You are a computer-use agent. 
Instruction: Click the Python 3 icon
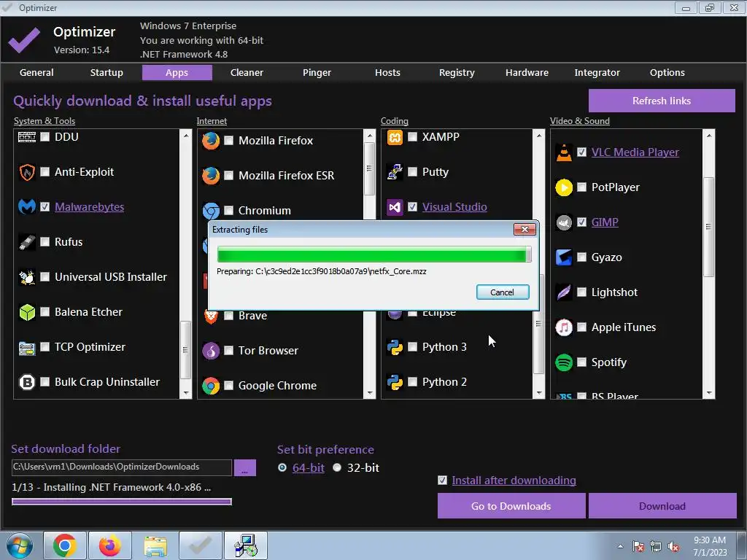pos(395,347)
